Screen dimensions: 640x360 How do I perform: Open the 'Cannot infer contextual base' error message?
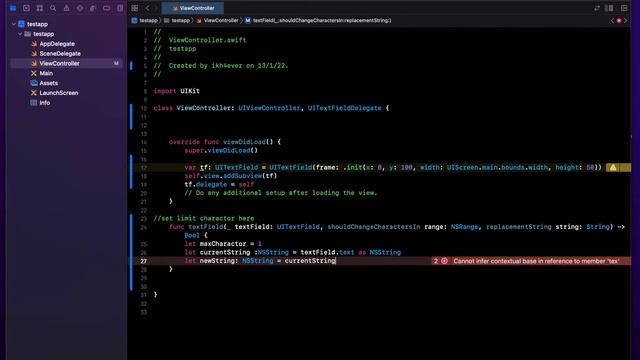pos(536,261)
